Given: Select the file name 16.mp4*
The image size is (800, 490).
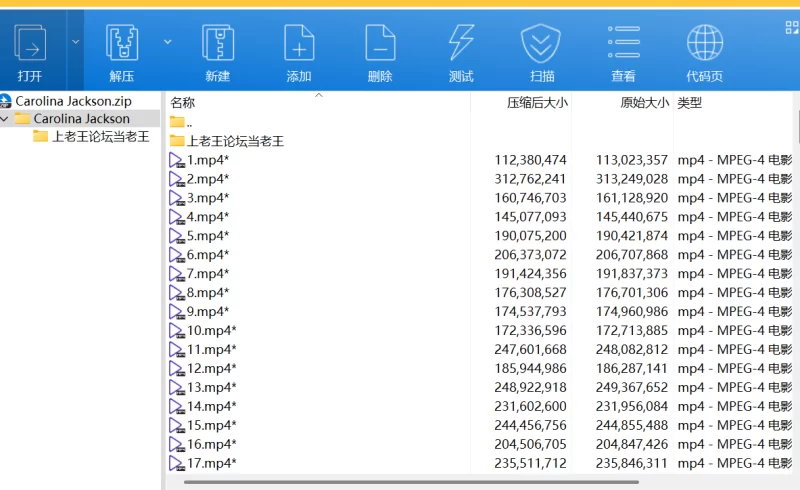Looking at the screenshot, I should [212, 444].
